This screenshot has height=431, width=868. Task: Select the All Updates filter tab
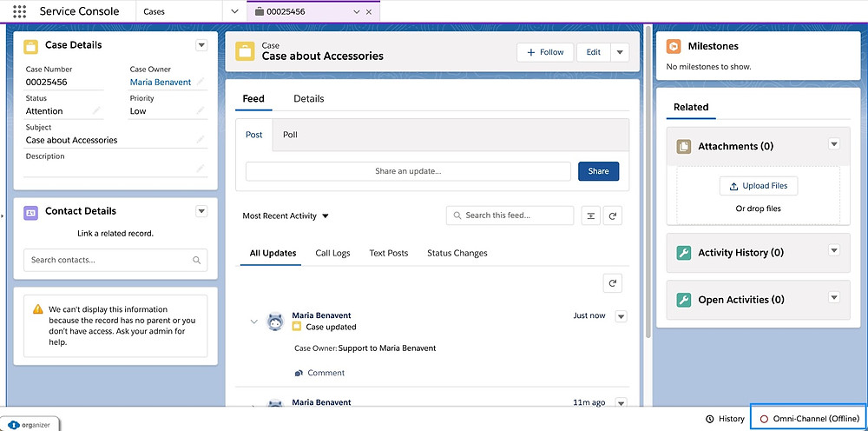pos(273,253)
